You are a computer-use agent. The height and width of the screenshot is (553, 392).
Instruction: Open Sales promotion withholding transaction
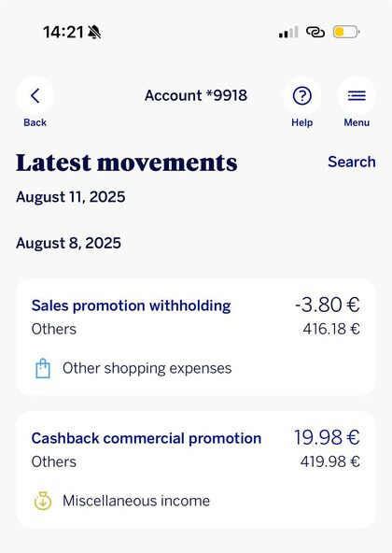(x=196, y=337)
